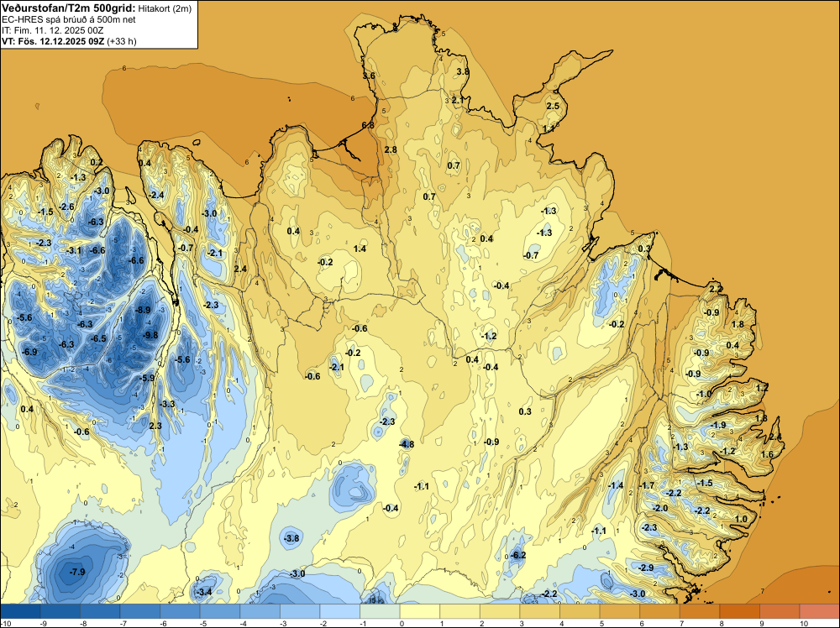840x628 pixels.
Task: Click the 'IT: Fim. 11. 12. 2025 00Z' line
Action: pos(52,30)
